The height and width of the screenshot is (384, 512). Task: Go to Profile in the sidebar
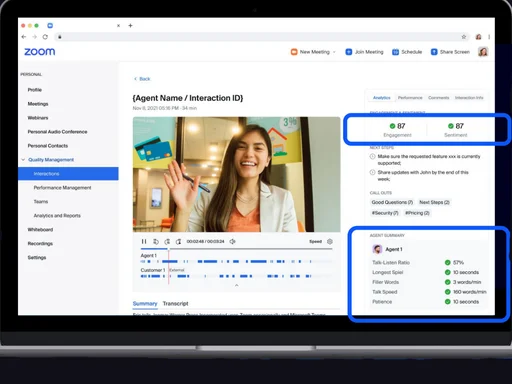pos(35,90)
